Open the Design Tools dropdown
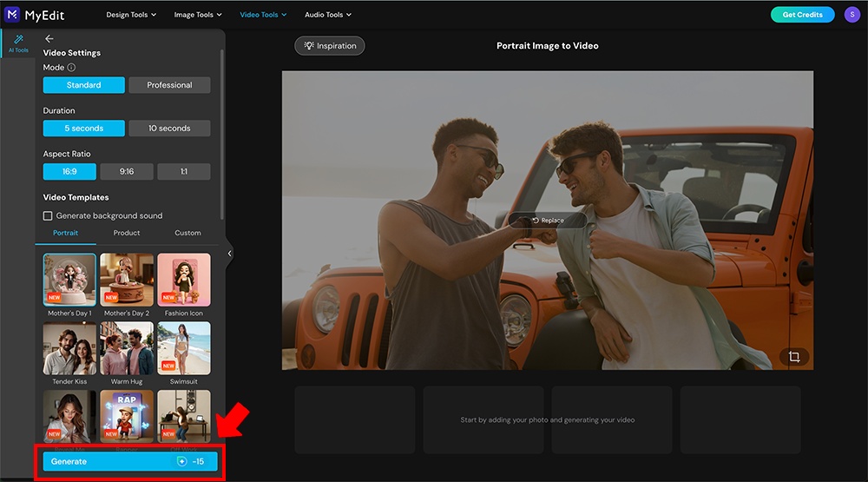Image resolution: width=868 pixels, height=482 pixels. tap(132, 15)
